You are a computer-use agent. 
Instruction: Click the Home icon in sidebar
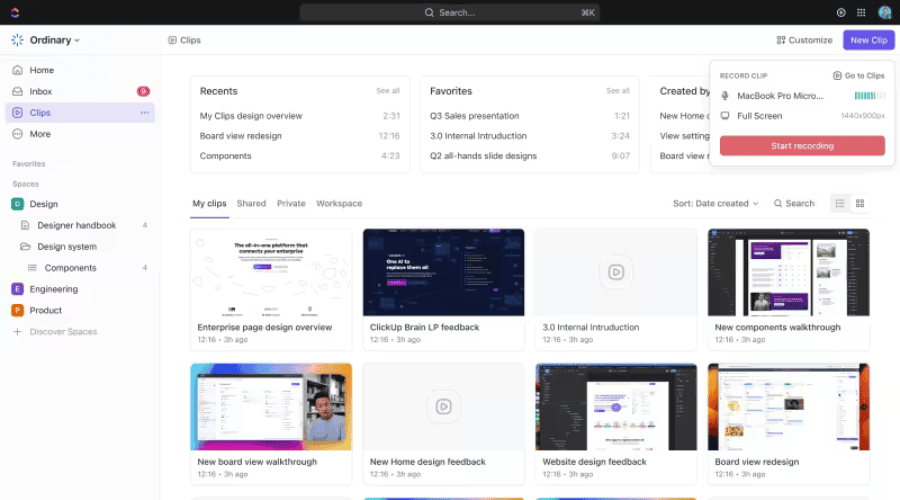18,70
